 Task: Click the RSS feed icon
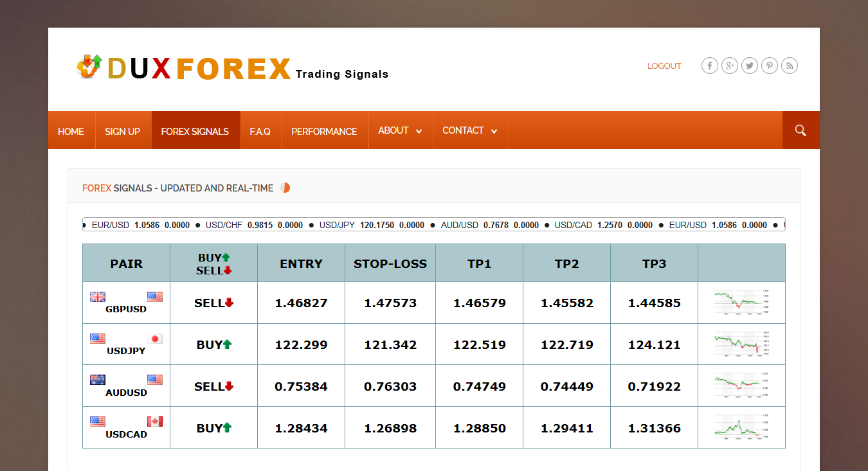tap(790, 66)
